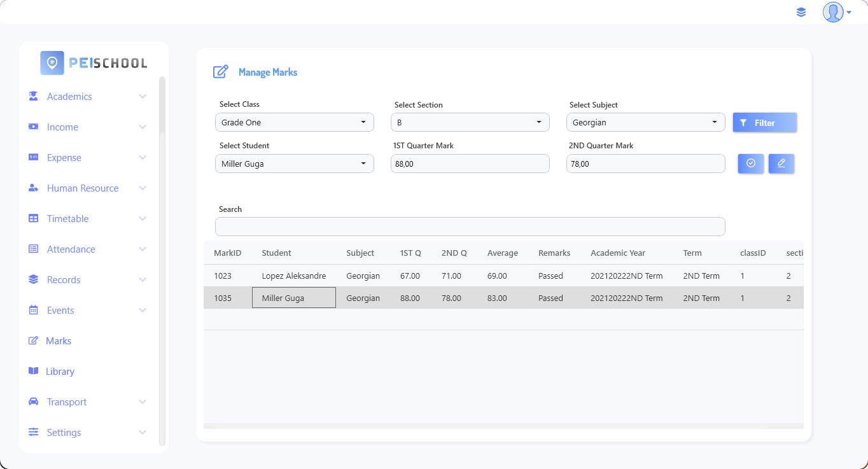Open the user profile avatar menu
868x469 pixels.
click(836, 12)
